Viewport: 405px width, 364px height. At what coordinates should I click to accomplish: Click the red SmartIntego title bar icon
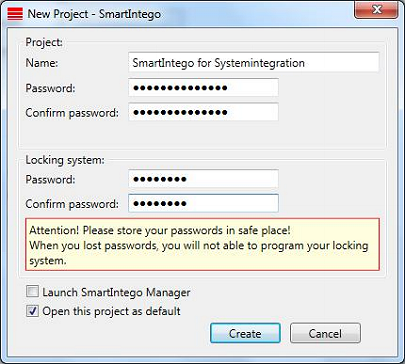coord(15,14)
